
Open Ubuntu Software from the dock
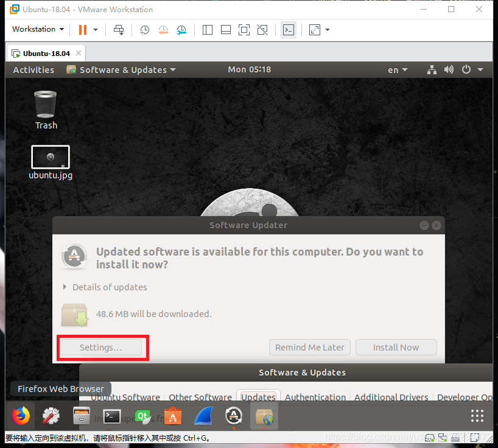(x=173, y=416)
